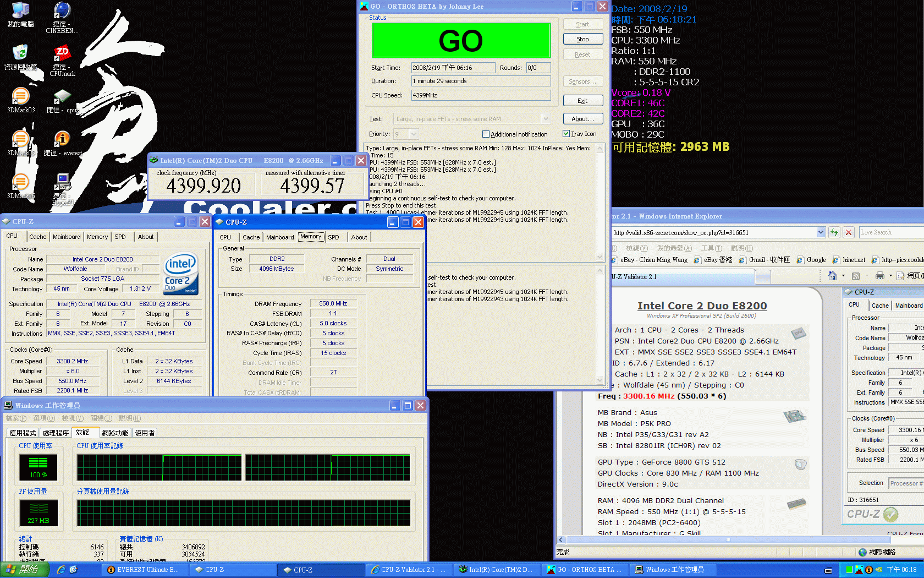
Task: Click the ORTHOS tray icon in system tray
Action: coord(859,570)
